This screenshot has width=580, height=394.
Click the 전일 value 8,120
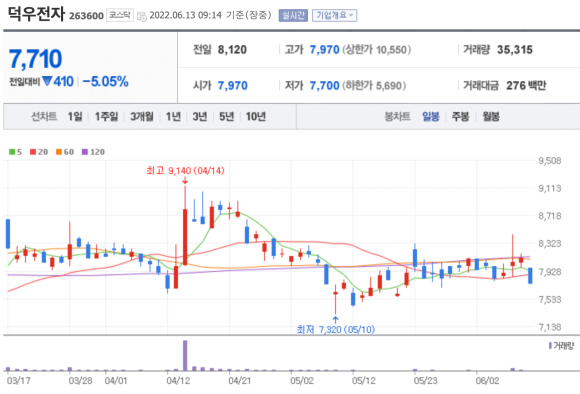pyautogui.click(x=232, y=50)
